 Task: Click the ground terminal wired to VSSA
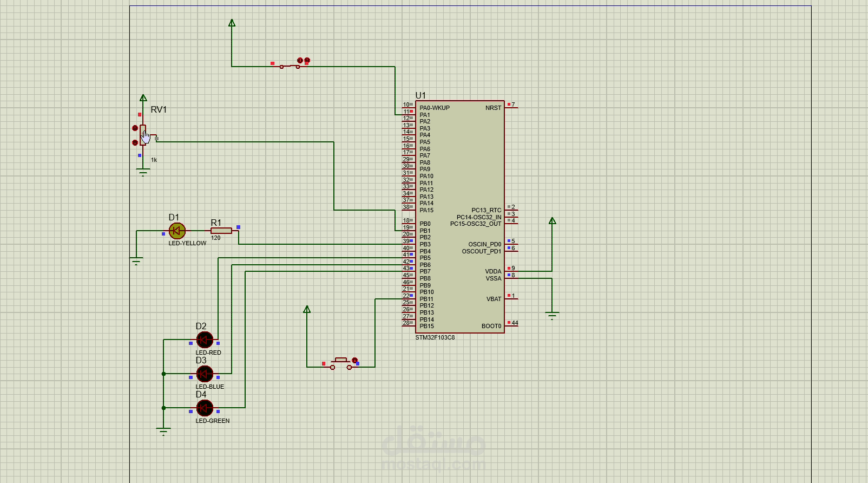coord(552,315)
